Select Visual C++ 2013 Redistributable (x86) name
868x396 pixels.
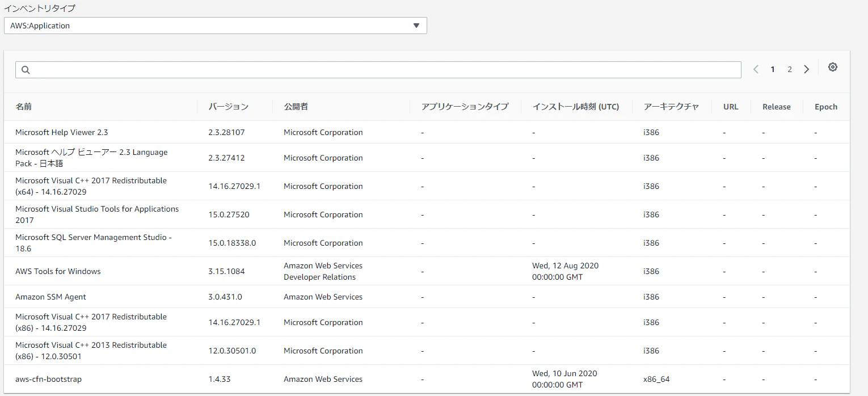91,351
